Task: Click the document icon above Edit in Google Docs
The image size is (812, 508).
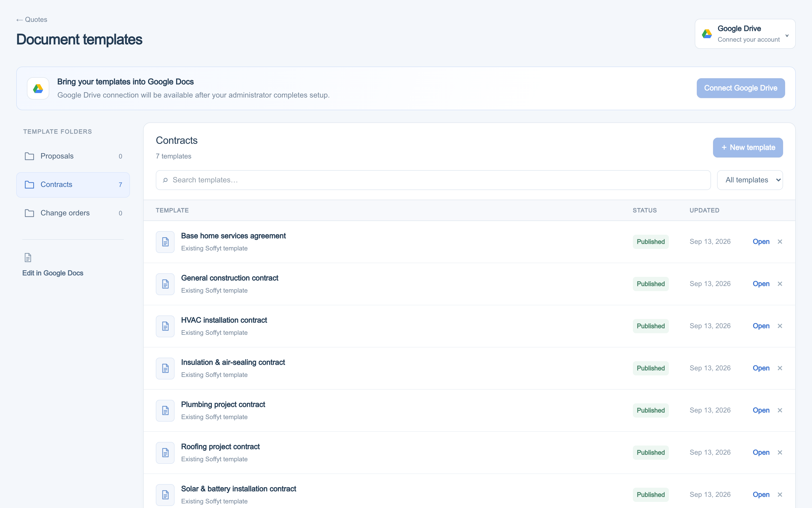Action: click(x=28, y=258)
